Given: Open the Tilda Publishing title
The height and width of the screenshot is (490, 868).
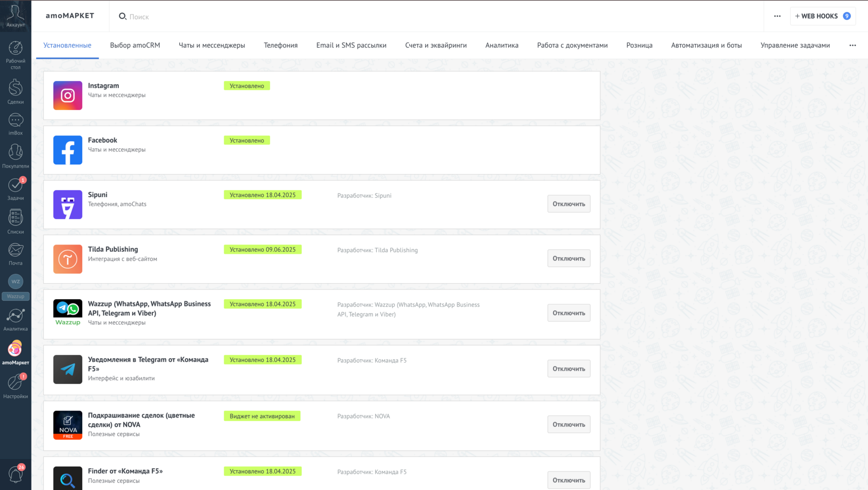Looking at the screenshot, I should pyautogui.click(x=113, y=249).
